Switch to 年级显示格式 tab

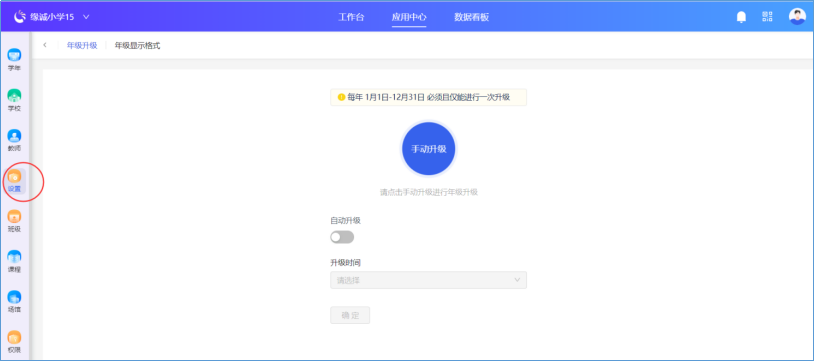click(x=137, y=46)
